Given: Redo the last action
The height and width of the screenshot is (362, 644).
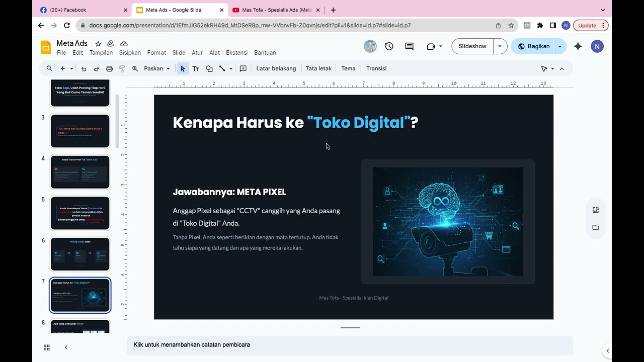Looking at the screenshot, I should click(96, 68).
